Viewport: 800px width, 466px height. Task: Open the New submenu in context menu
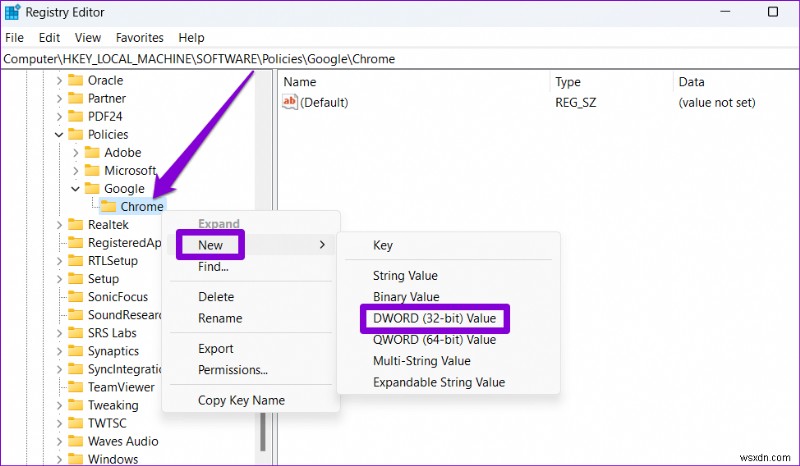(251, 245)
